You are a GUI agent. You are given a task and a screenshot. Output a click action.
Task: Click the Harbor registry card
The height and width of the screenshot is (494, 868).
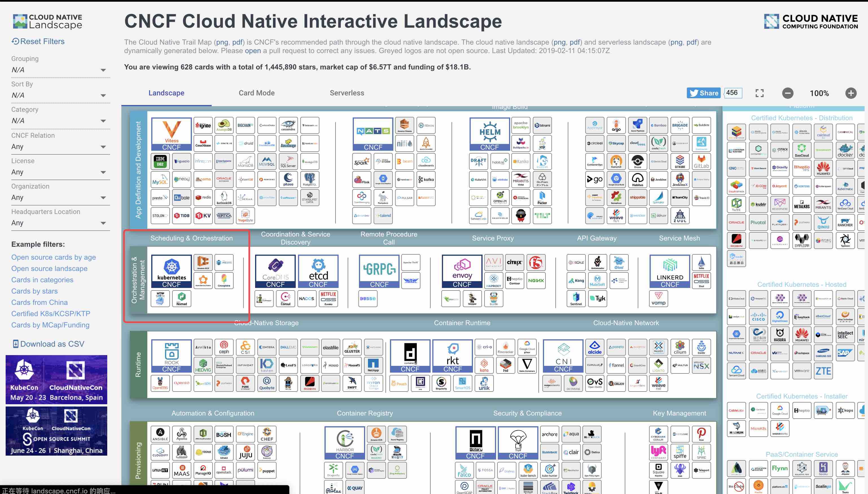(345, 443)
